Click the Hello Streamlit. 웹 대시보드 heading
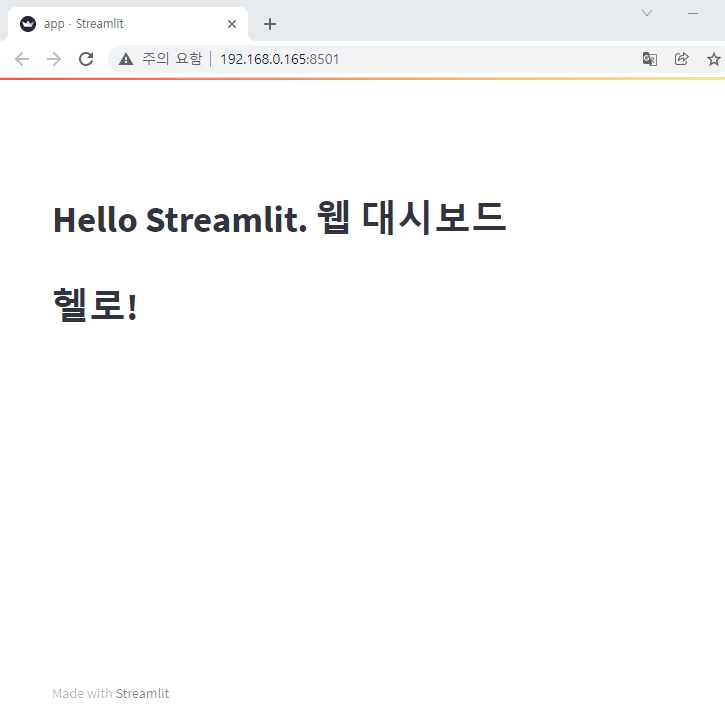The width and height of the screenshot is (725, 706). click(280, 218)
